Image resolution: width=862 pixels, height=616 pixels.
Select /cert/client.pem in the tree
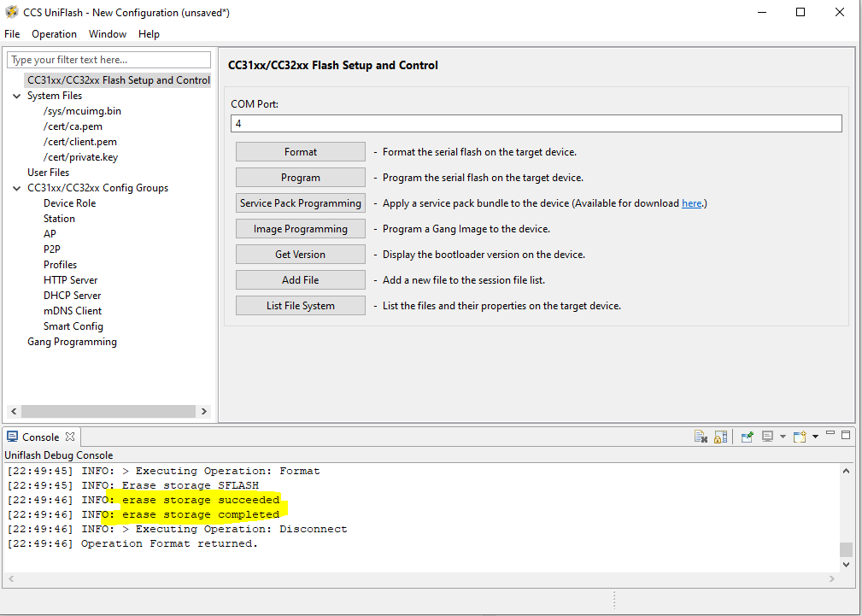[80, 142]
